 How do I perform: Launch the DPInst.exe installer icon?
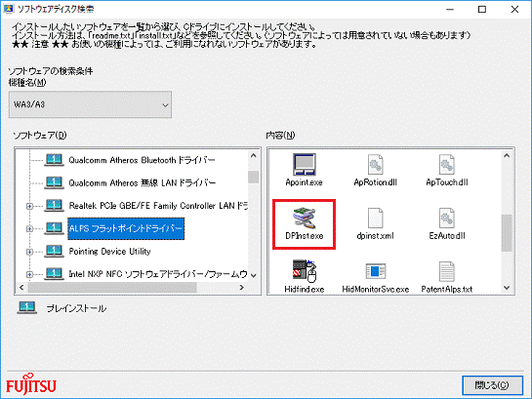tap(305, 218)
